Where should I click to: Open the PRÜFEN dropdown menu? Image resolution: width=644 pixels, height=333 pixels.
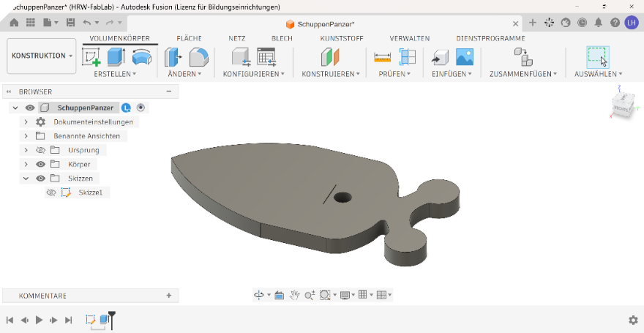point(394,74)
